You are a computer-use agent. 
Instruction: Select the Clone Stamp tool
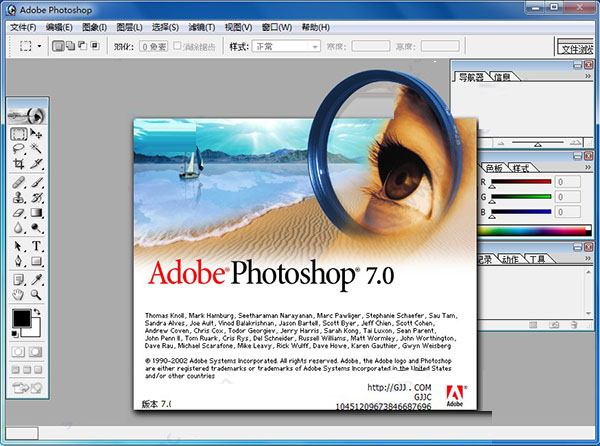click(18, 197)
